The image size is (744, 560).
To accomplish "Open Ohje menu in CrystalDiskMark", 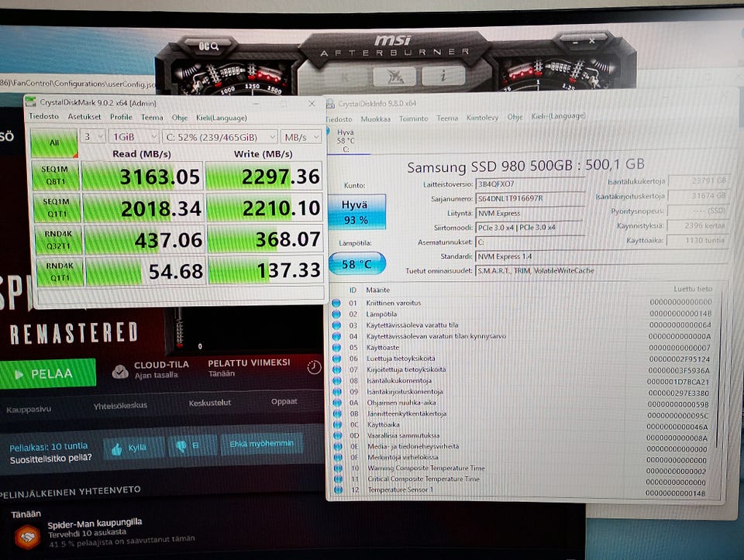I will point(179,118).
